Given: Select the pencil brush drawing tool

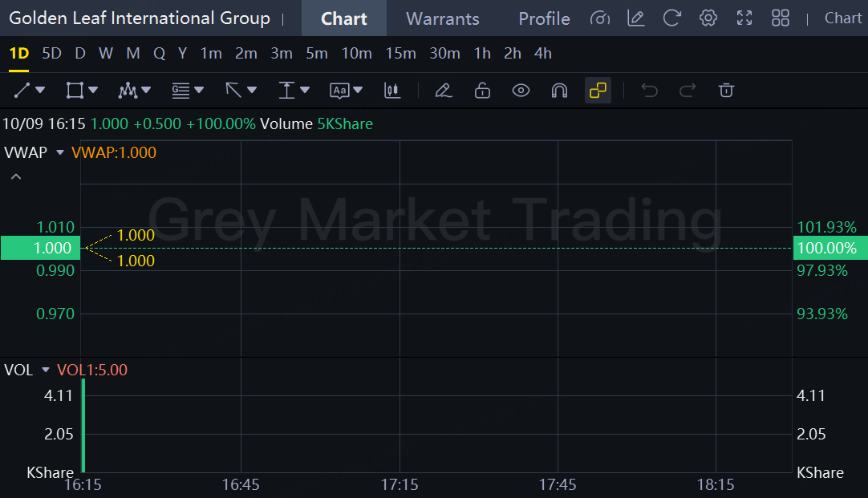Looking at the screenshot, I should [x=443, y=91].
